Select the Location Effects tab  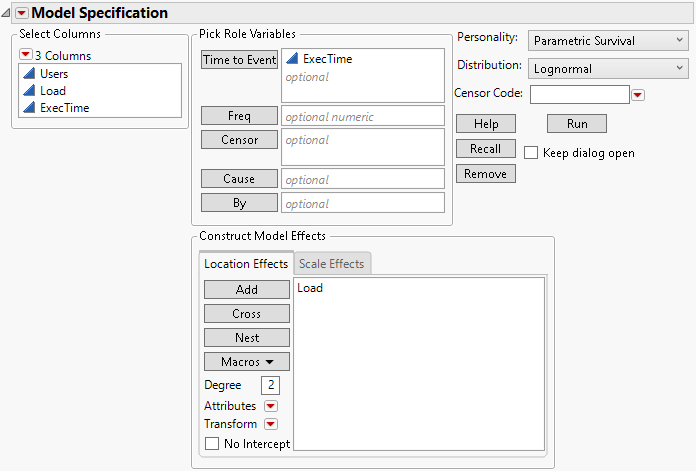tap(246, 264)
